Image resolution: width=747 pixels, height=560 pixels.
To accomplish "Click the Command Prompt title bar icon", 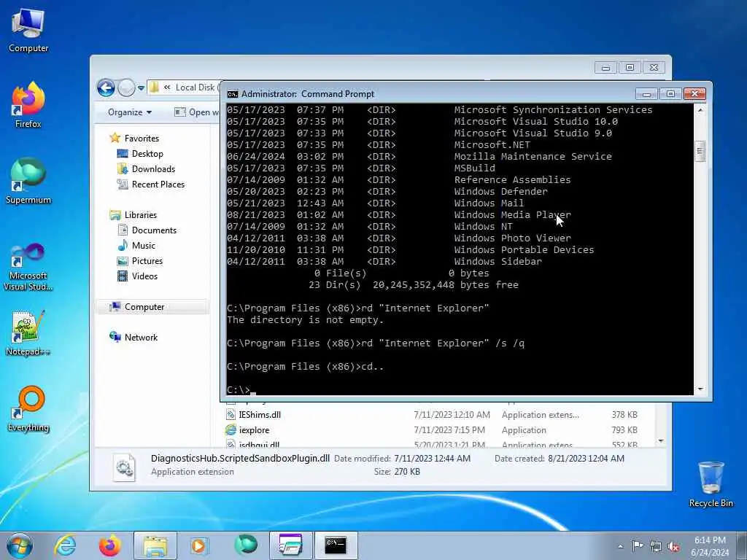I will [x=233, y=94].
